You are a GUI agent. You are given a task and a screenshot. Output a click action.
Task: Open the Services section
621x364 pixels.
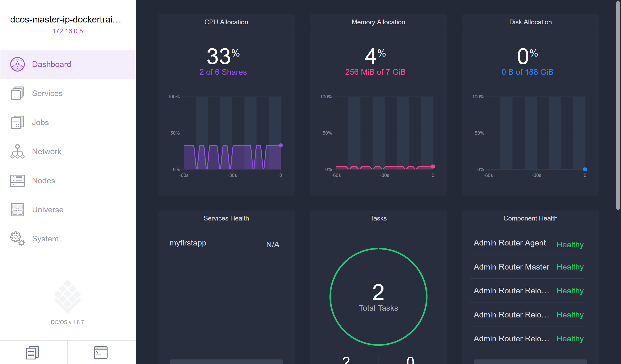pos(68,93)
